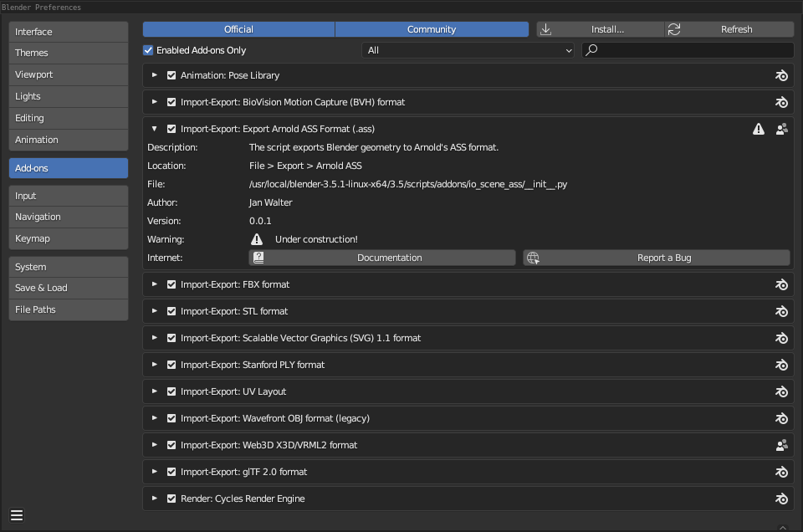Click Blender logo icon on Stanford PLY row
The width and height of the screenshot is (803, 532).
coord(781,365)
